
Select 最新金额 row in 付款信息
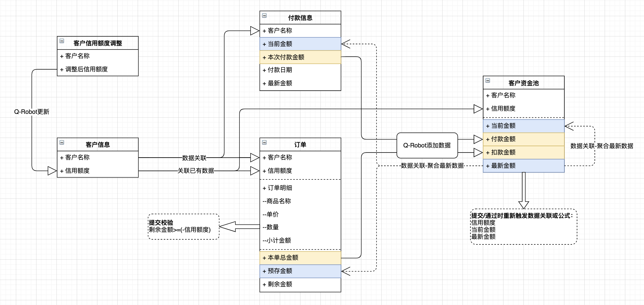pos(300,83)
